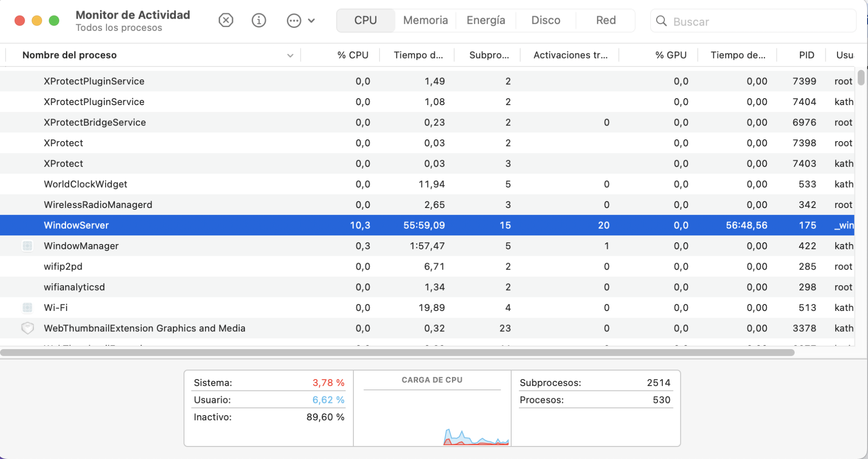Viewport: 868px width, 459px height.
Task: Click the Procesos count 530
Action: [662, 400]
